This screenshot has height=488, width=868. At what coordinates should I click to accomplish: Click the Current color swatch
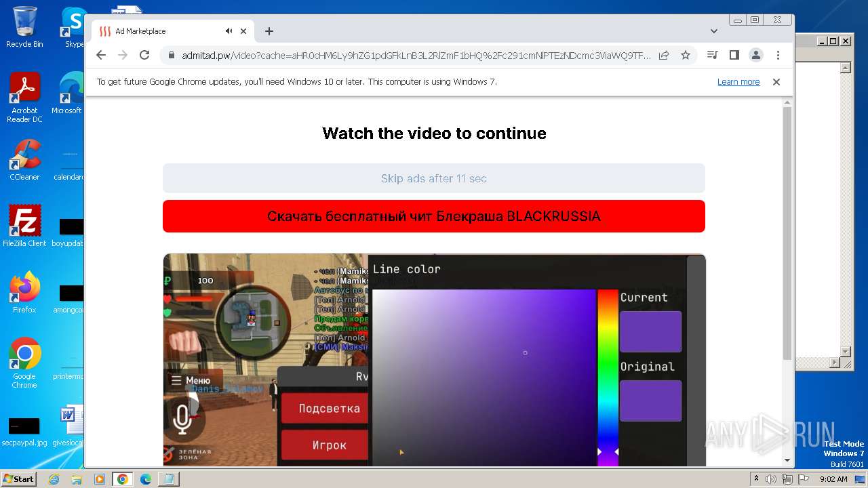650,331
